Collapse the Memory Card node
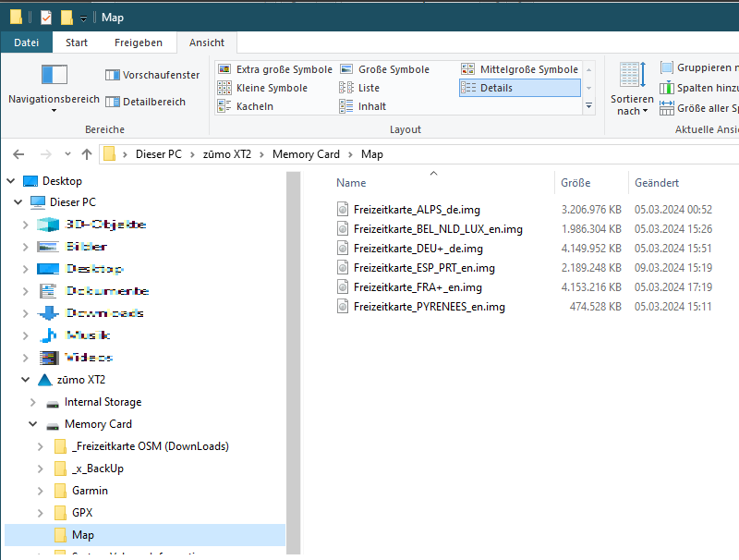This screenshot has width=739, height=560. [33, 424]
